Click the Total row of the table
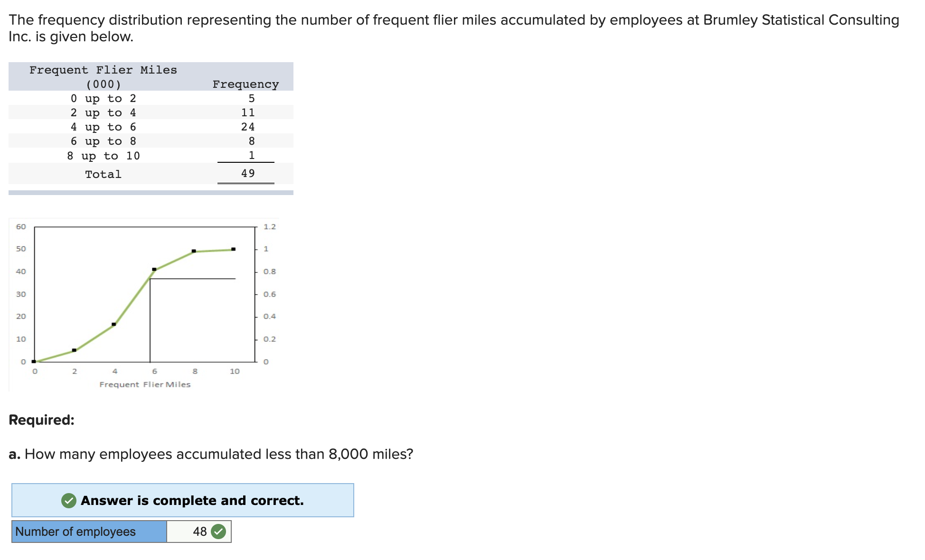This screenshot has height=560, width=925. [x=103, y=174]
